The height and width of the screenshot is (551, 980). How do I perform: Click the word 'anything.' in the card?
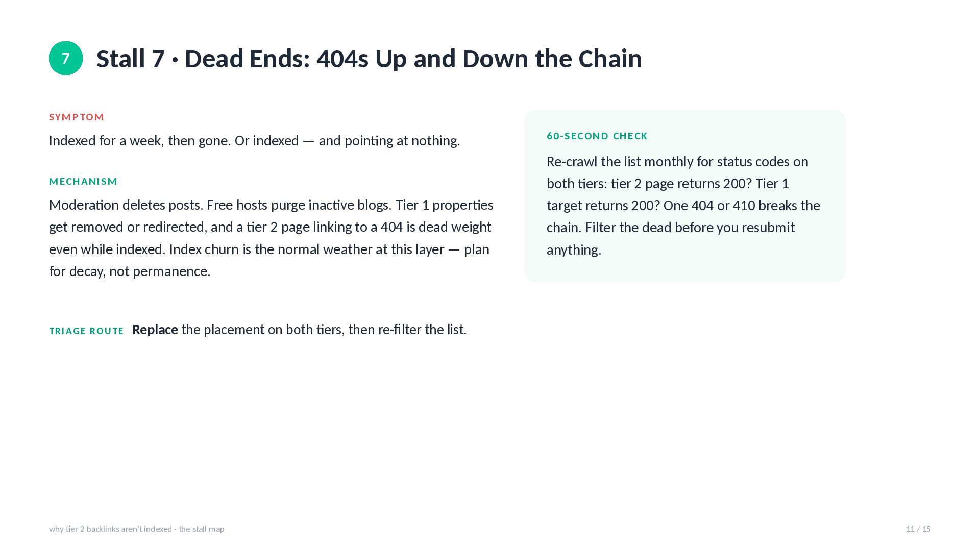coord(574,250)
